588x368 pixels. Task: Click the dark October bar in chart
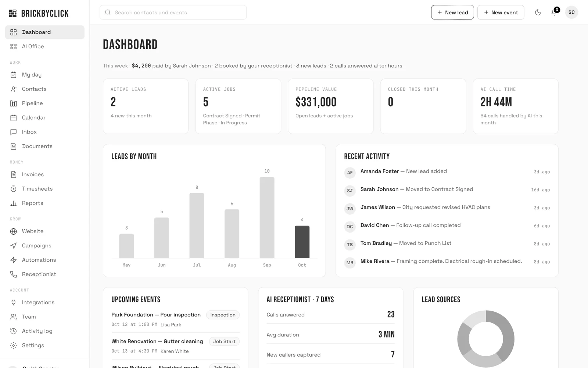pos(302,242)
